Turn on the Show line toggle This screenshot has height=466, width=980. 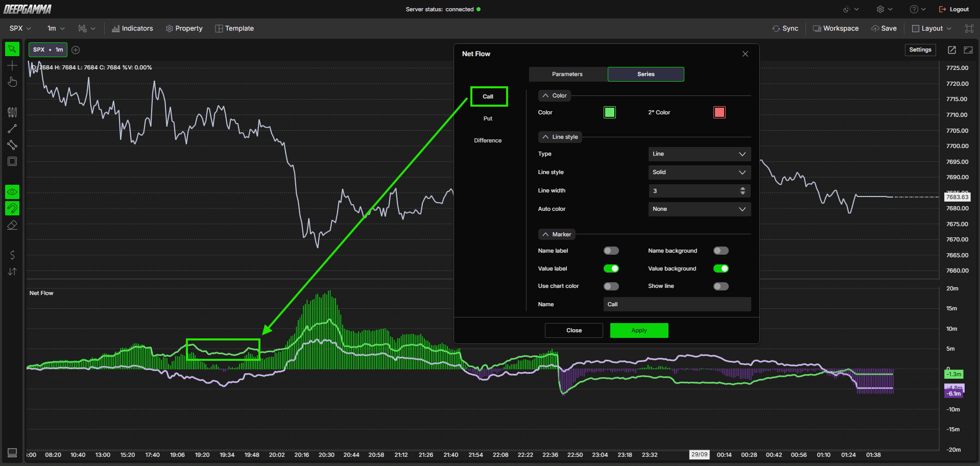(x=721, y=286)
